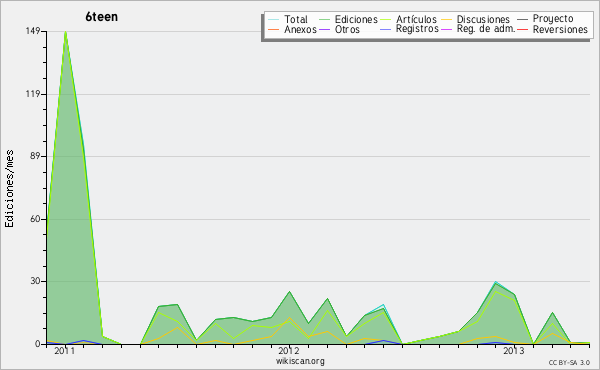Select the Discusiones legend entry
600x370 pixels.
(476, 19)
